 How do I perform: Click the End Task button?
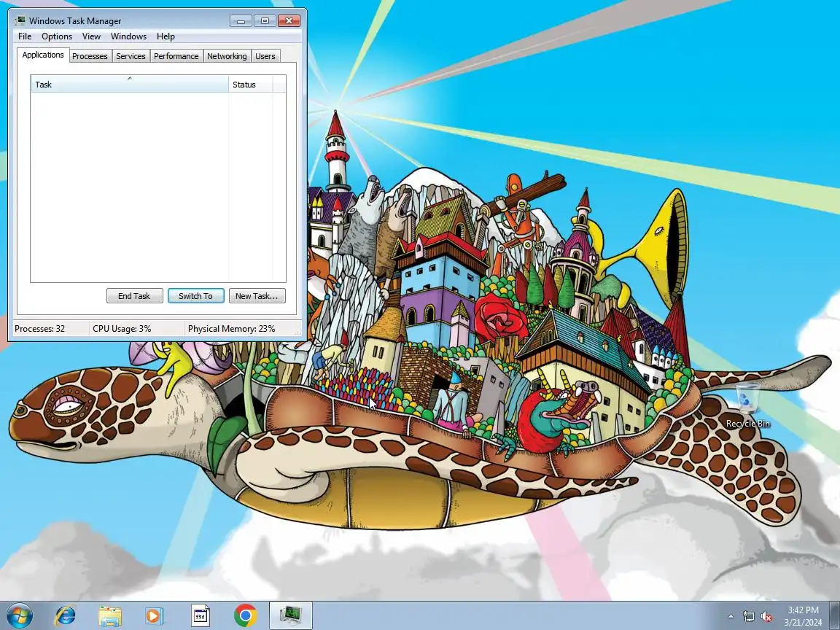(134, 296)
